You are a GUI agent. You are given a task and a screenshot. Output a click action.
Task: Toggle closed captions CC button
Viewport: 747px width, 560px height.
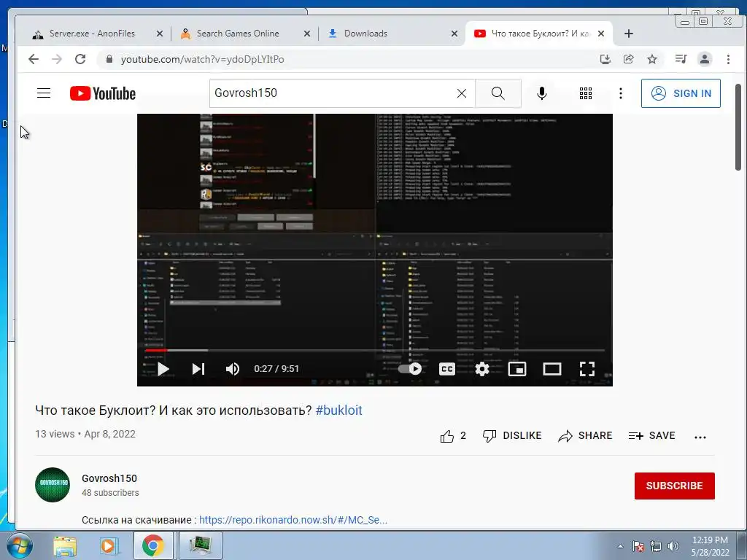tap(447, 369)
